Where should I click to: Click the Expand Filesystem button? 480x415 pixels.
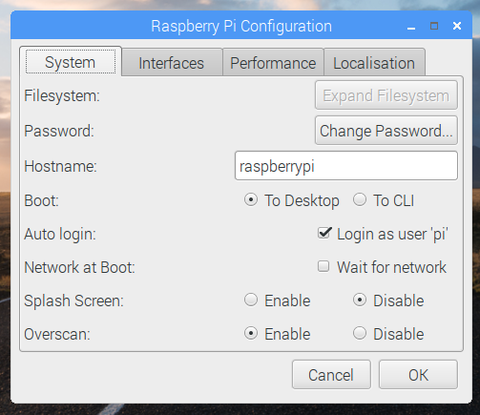(x=386, y=95)
